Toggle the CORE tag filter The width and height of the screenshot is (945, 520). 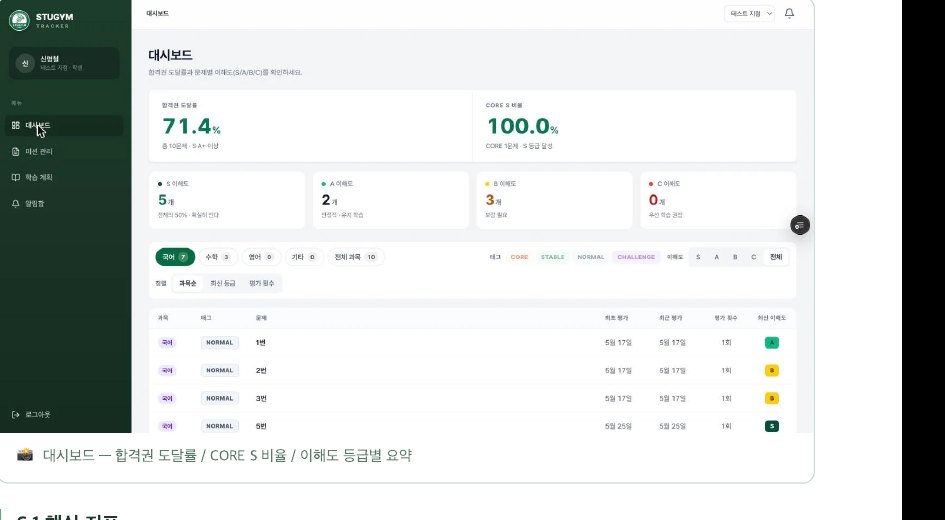(519, 257)
